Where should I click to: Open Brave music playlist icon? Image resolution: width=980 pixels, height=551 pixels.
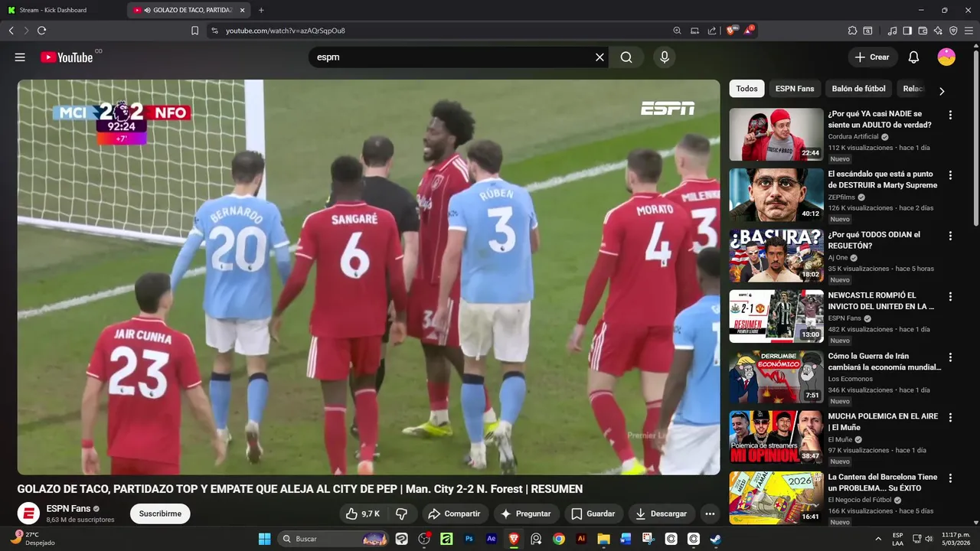coord(892,31)
